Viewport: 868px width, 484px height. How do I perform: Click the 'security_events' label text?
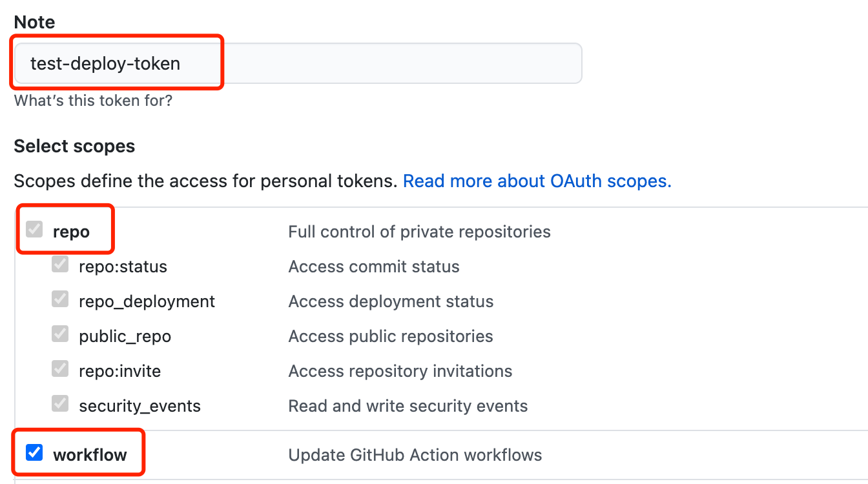pos(139,406)
